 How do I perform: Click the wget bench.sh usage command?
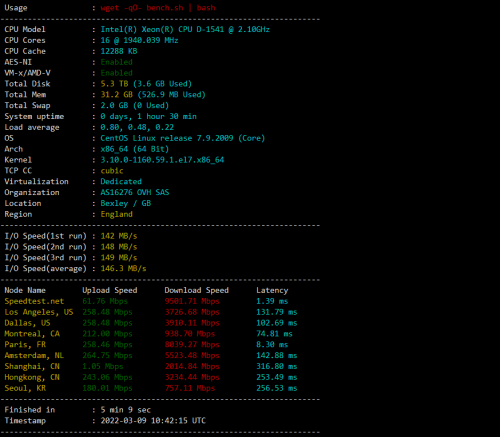(158, 8)
